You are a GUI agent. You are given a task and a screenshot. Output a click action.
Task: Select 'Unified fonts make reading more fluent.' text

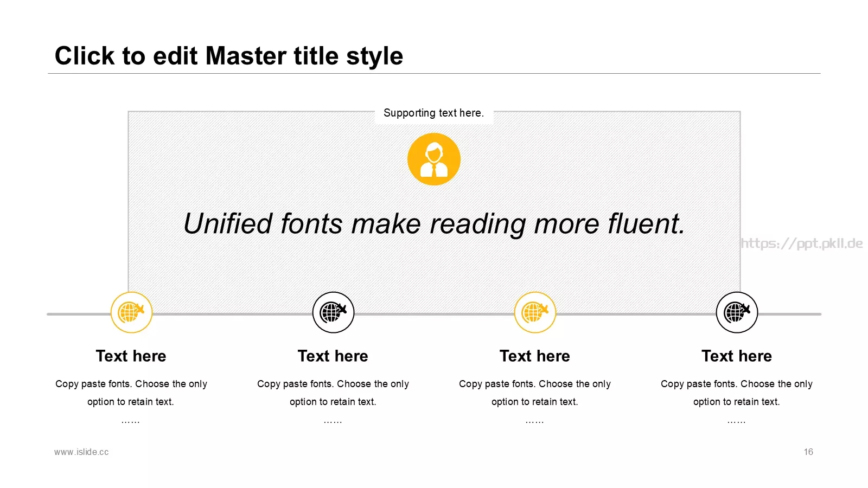(434, 223)
